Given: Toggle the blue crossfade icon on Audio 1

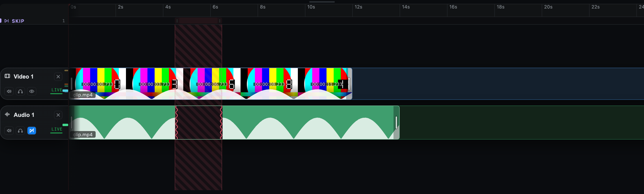Looking at the screenshot, I should click(32, 131).
